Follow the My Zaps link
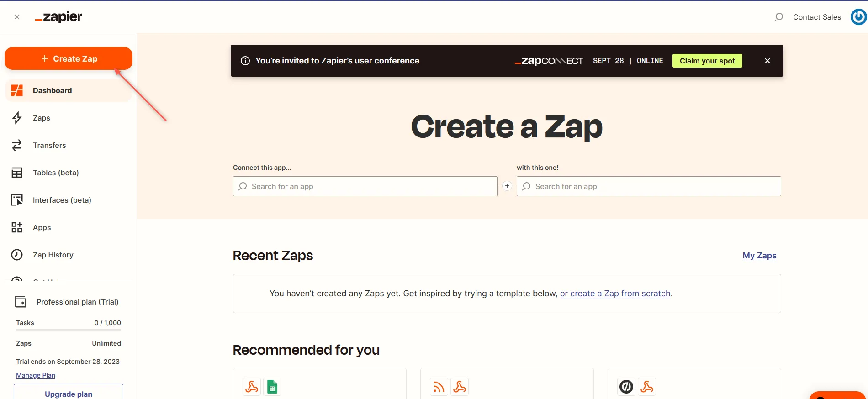This screenshot has width=868, height=399. (759, 256)
